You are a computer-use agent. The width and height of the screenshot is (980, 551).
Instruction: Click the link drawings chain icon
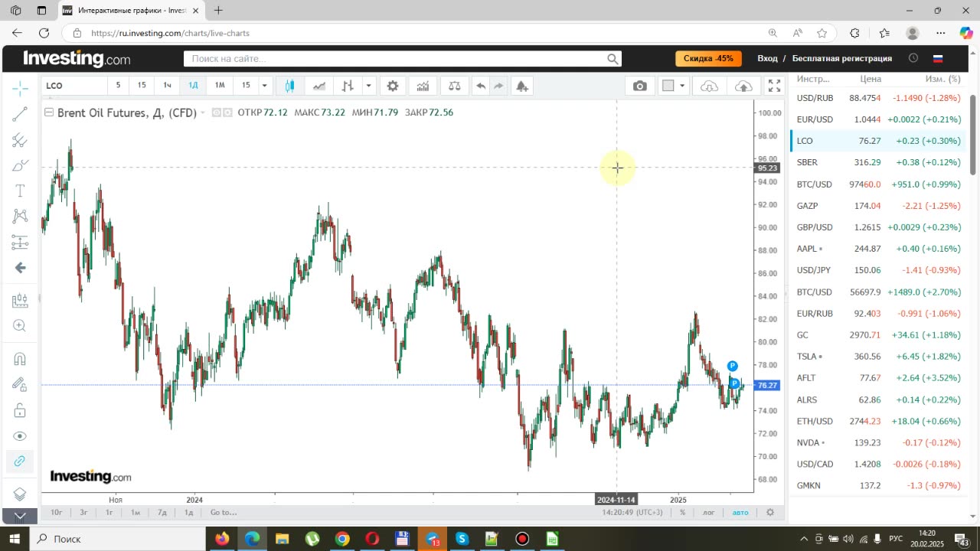pos(20,461)
